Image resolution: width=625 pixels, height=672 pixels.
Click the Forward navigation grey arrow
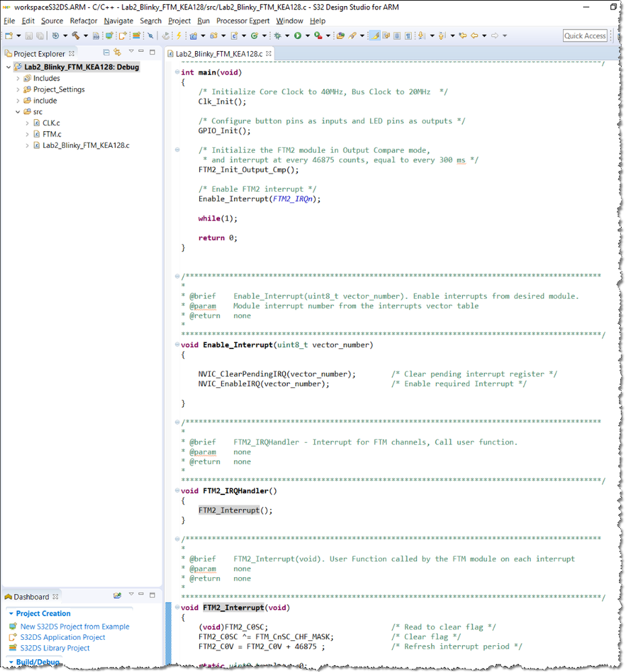coord(494,36)
